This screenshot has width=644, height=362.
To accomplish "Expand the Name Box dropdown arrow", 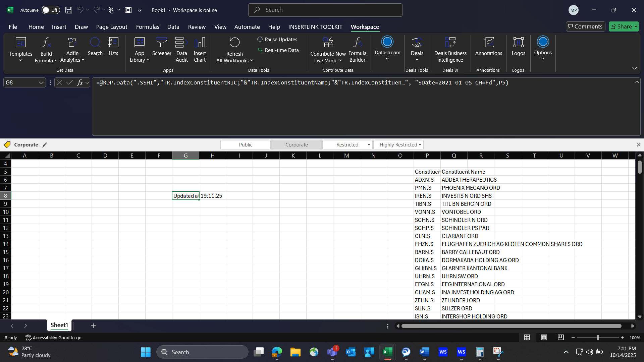I will 41,83.
